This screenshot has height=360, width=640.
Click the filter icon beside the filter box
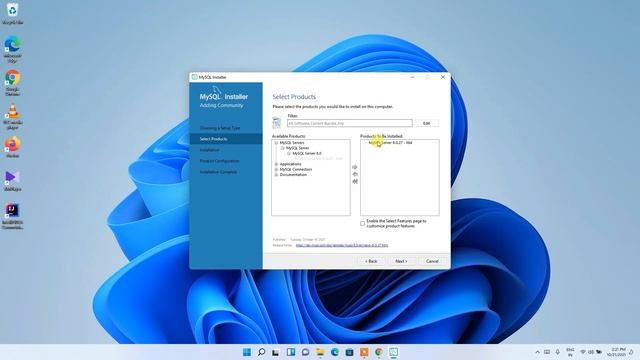tap(277, 122)
